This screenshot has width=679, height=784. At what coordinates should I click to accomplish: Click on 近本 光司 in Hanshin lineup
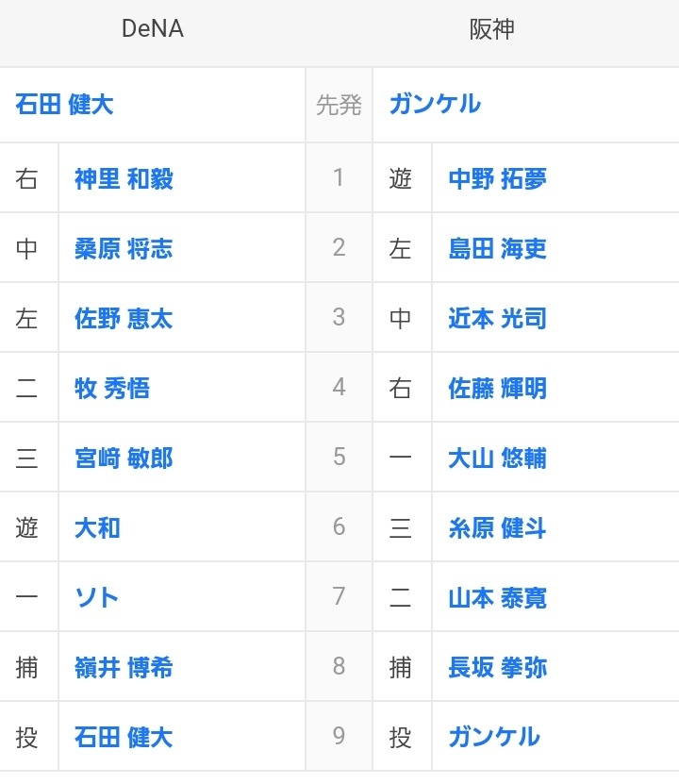click(x=497, y=318)
